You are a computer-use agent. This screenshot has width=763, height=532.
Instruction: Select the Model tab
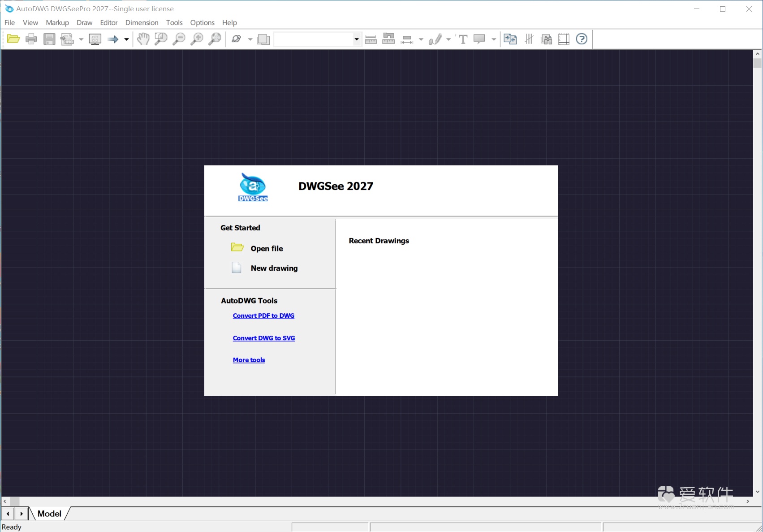(x=48, y=514)
